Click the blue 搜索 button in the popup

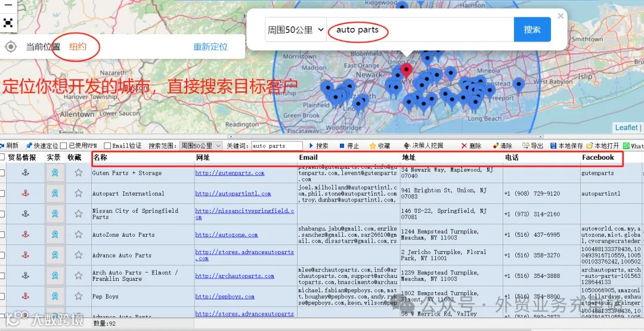tap(532, 30)
